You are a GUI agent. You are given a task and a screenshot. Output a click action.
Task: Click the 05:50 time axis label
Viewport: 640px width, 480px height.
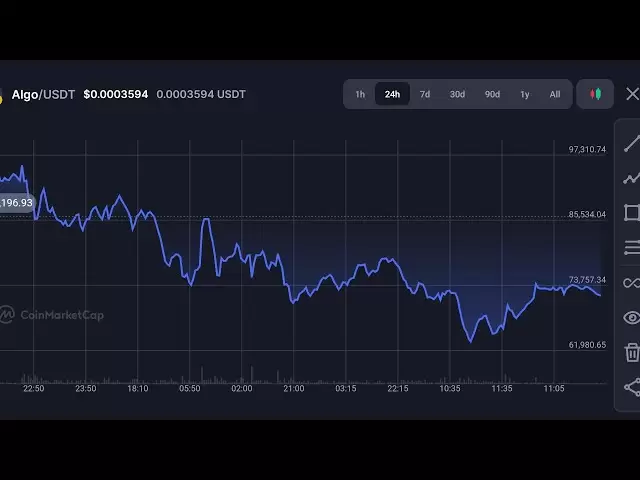click(x=190, y=389)
